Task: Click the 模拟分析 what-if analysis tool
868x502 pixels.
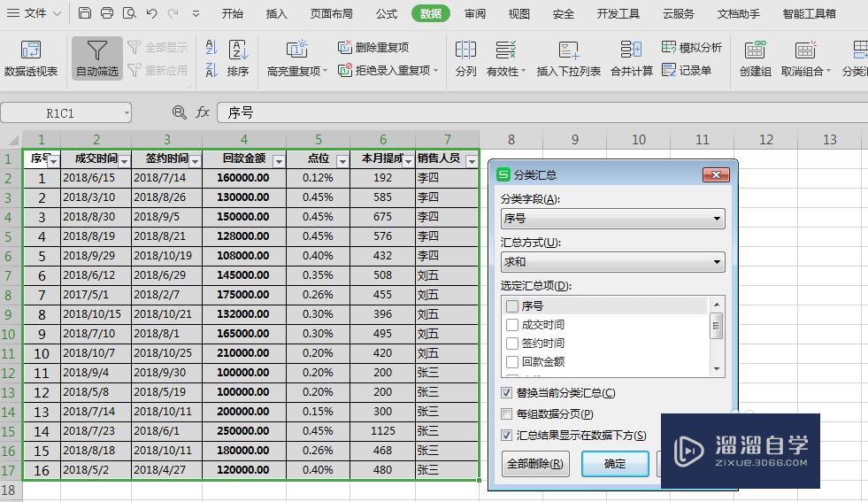Action: (692, 47)
